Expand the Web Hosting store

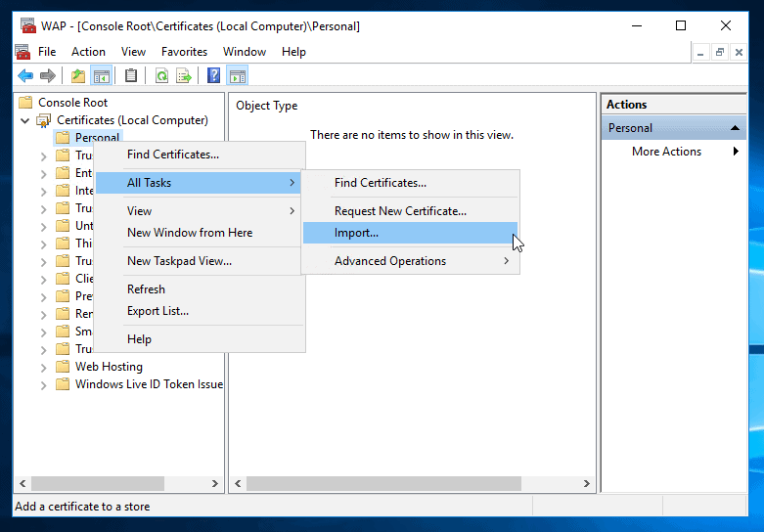coord(43,368)
